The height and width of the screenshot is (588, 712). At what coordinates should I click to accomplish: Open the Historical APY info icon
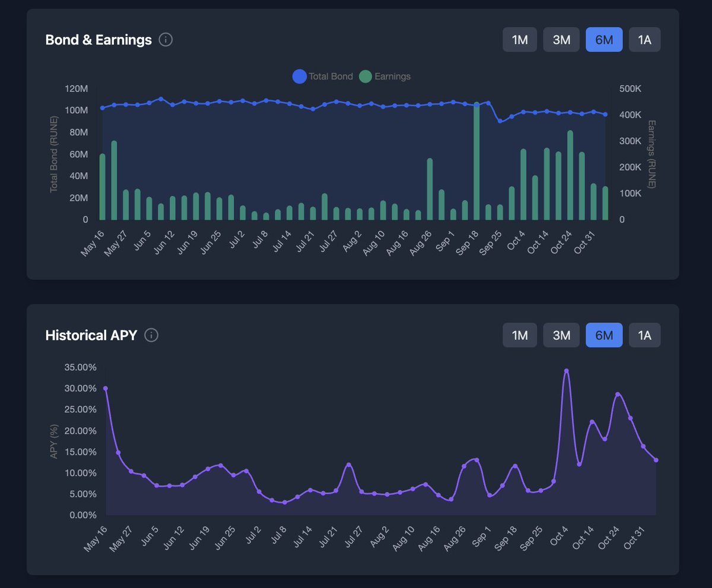151,335
